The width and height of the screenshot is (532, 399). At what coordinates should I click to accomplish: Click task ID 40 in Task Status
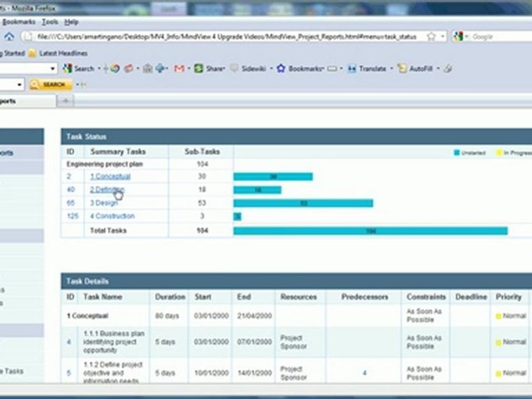point(70,190)
